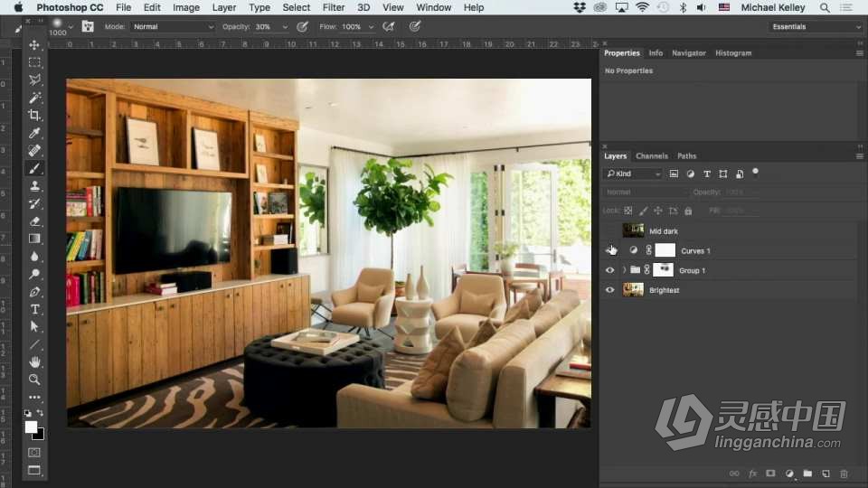
Task: Open the Image menu
Action: (x=186, y=8)
